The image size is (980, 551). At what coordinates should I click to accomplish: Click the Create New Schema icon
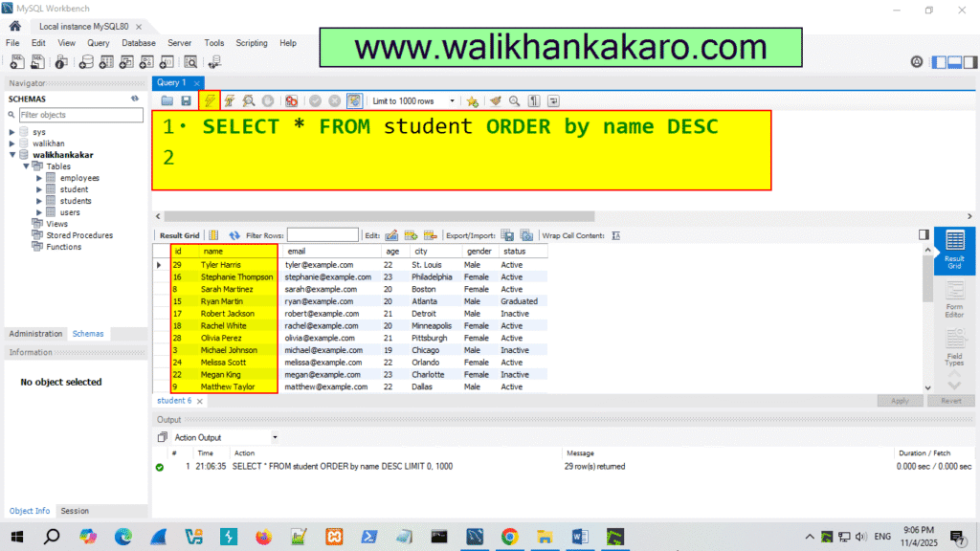point(85,61)
